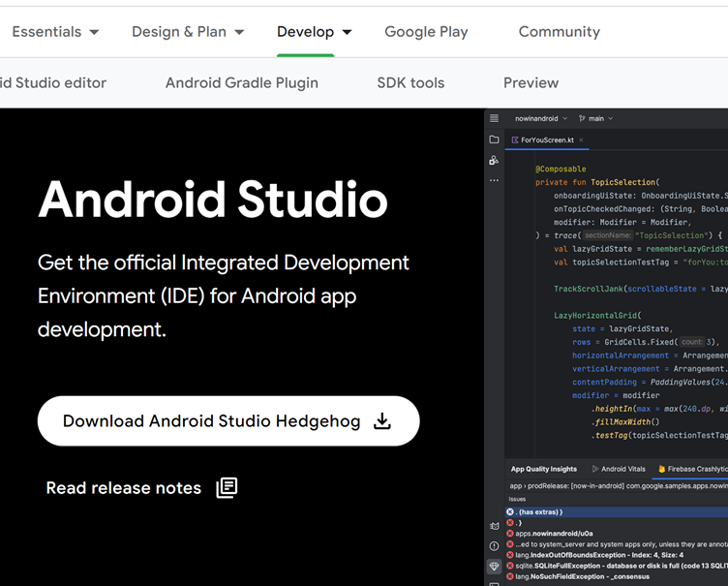Click the hamburger menu icon in IDE
The image size is (728, 586).
click(494, 118)
